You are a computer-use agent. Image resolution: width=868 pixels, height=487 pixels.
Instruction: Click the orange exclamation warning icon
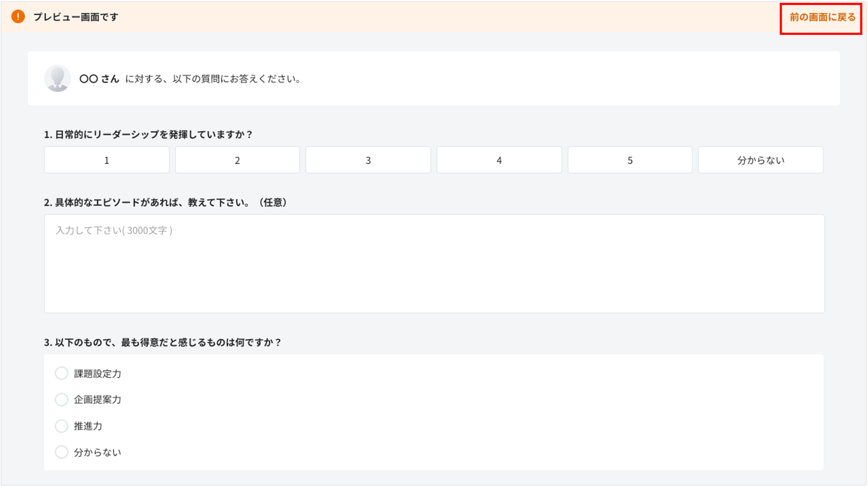18,17
